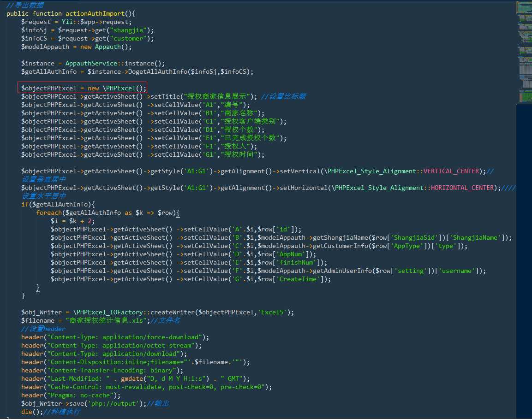Click the Cache-Control header line
The image size is (532, 419).
pyautogui.click(x=147, y=387)
